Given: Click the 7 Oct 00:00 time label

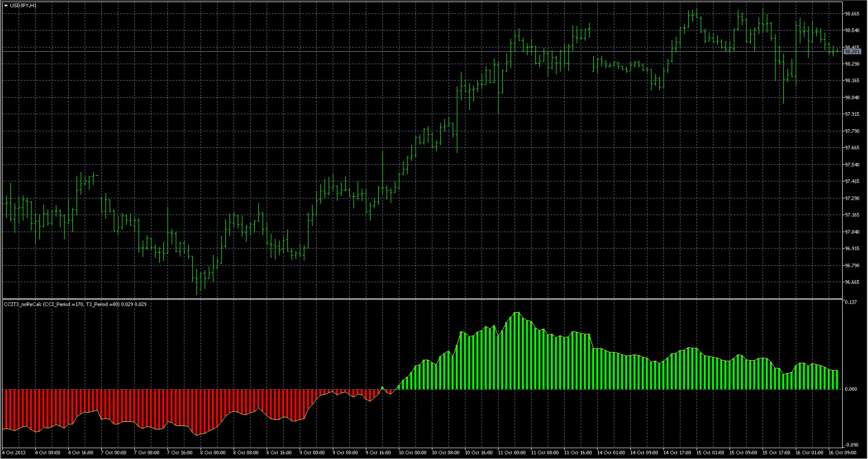Looking at the screenshot, I should pyautogui.click(x=113, y=453).
